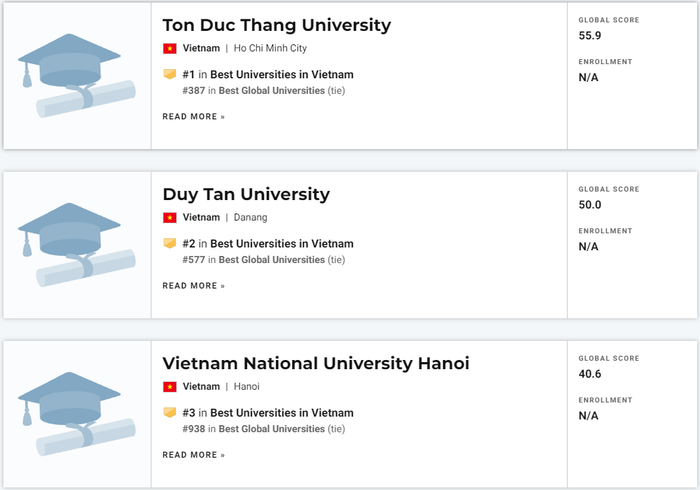Click the #2 ranking badge icon
700x490 pixels.
tap(169, 243)
